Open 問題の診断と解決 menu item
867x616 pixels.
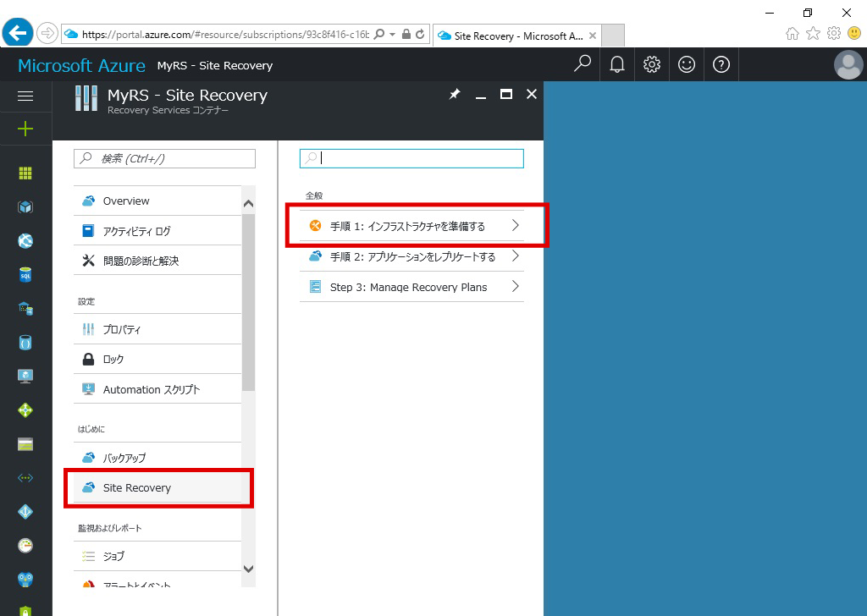pyautogui.click(x=157, y=261)
